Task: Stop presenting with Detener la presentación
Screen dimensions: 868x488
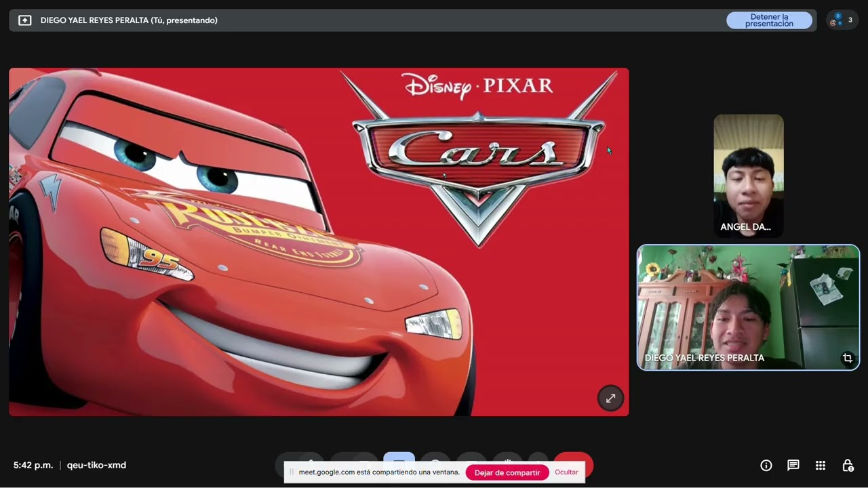Action: pyautogui.click(x=769, y=20)
